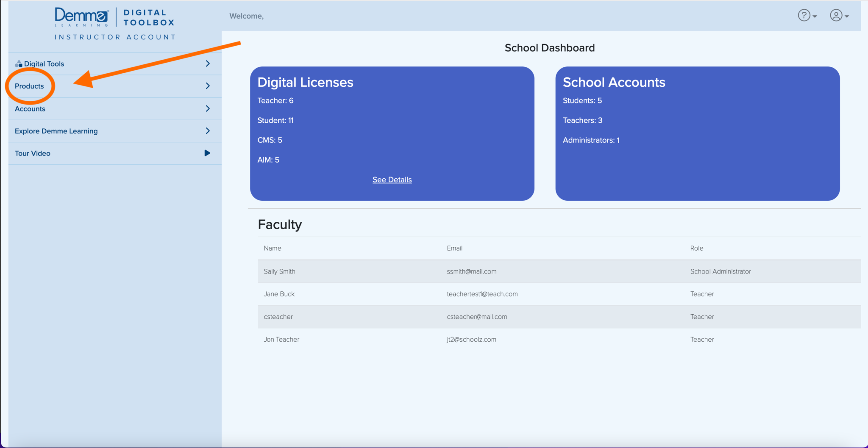Select Digital Tools from the sidebar menu
The image size is (868, 448).
(44, 64)
